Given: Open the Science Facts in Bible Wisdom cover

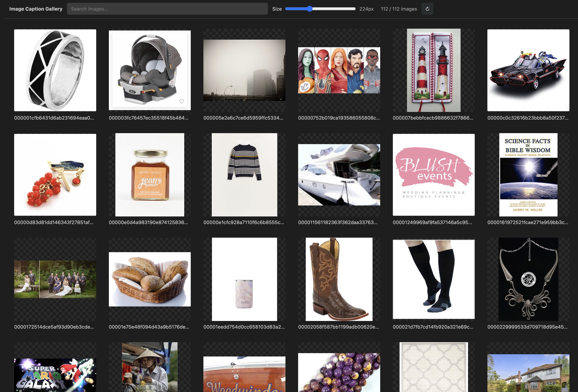Looking at the screenshot, I should [x=528, y=175].
